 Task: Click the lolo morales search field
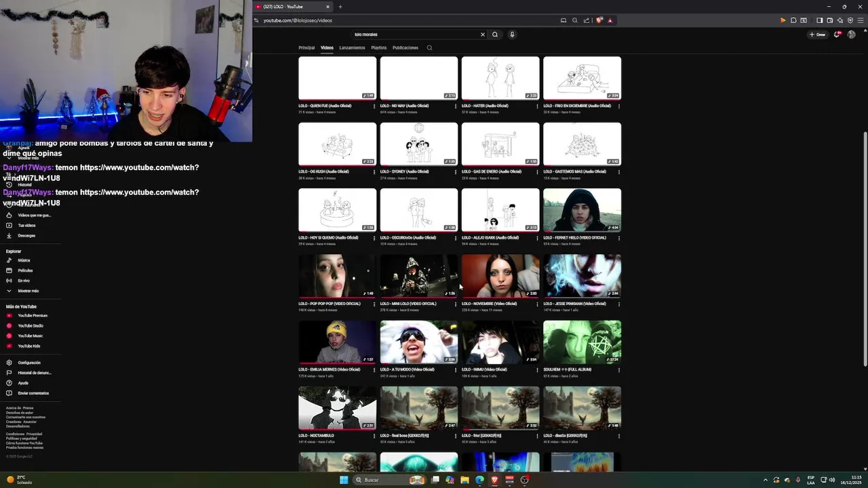(415, 35)
